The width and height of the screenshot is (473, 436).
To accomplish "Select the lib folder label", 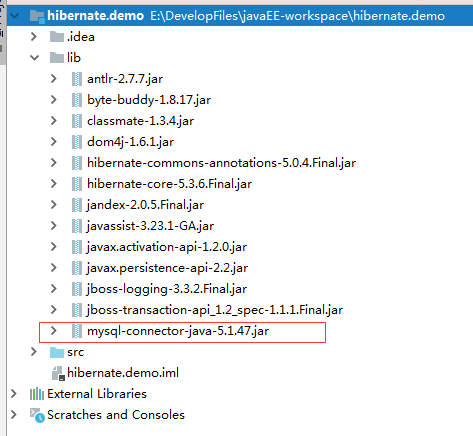I will [x=74, y=58].
